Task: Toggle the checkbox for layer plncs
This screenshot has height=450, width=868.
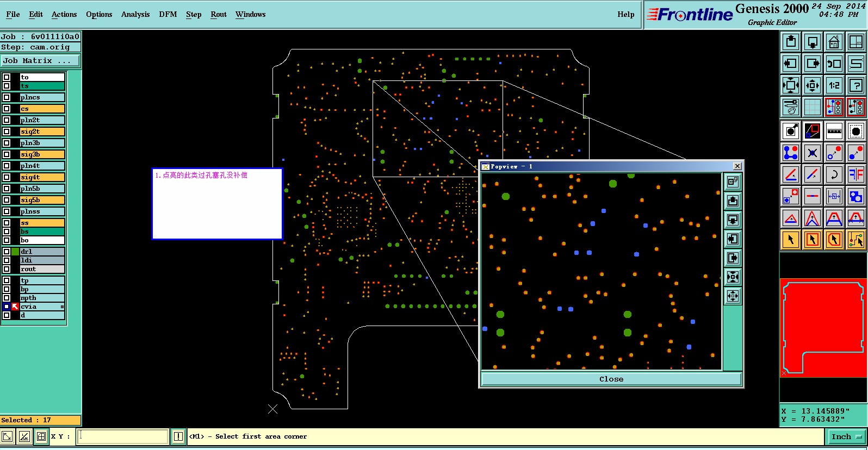Action: point(7,97)
